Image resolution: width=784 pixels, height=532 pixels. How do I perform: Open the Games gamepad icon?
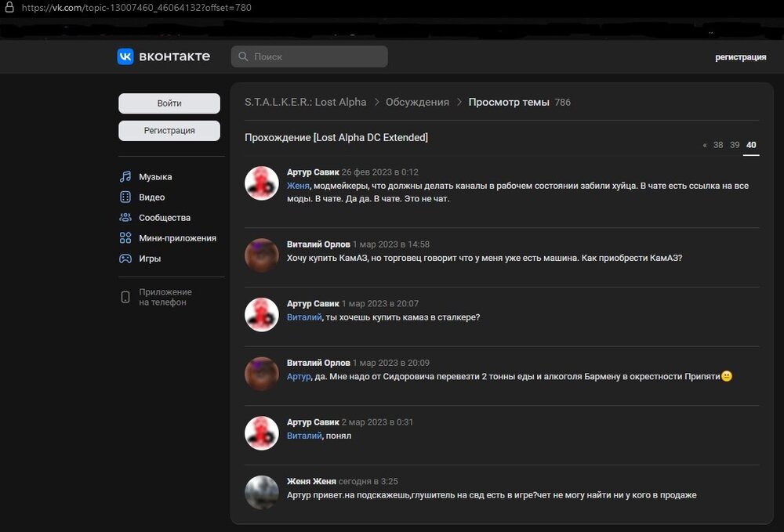coord(125,259)
